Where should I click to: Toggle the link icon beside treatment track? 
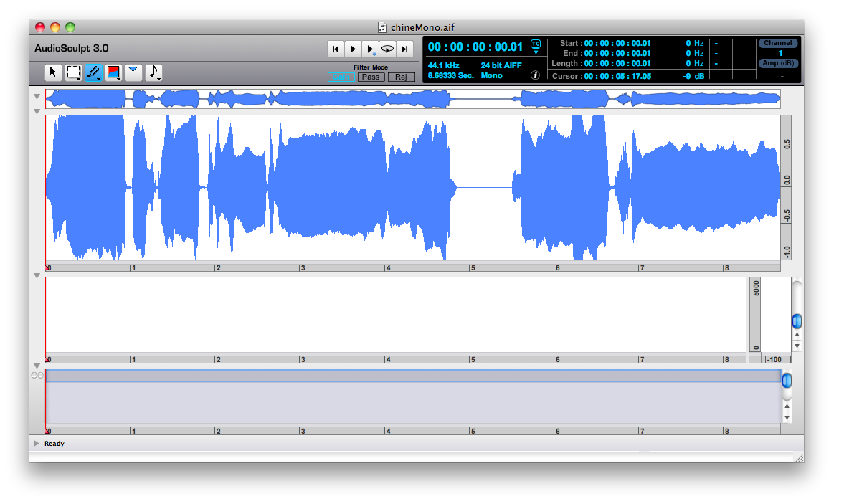37,376
